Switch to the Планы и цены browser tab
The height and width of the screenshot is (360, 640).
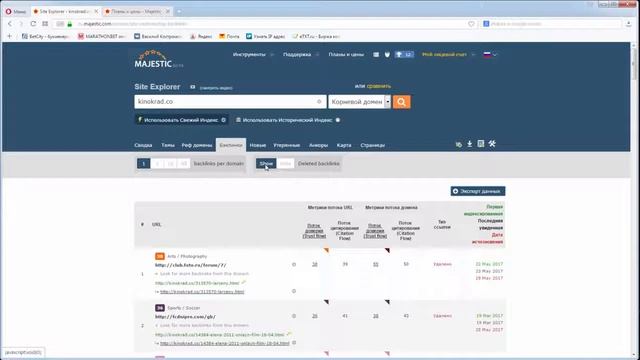[x=137, y=11]
